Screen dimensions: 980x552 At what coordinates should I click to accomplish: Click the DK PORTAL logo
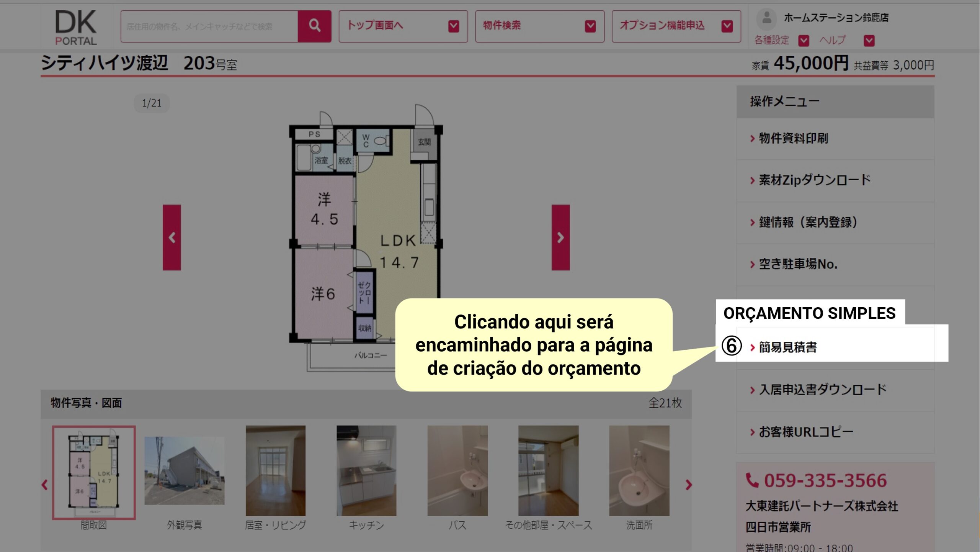click(x=76, y=28)
